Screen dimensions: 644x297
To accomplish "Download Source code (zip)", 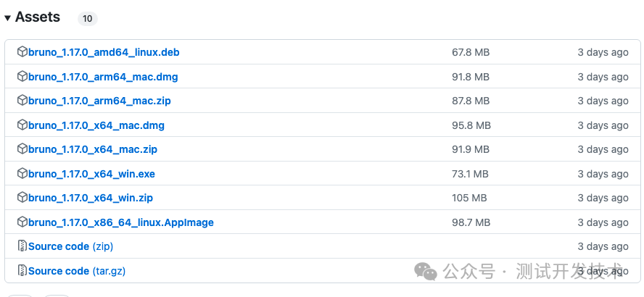I will pos(70,246).
